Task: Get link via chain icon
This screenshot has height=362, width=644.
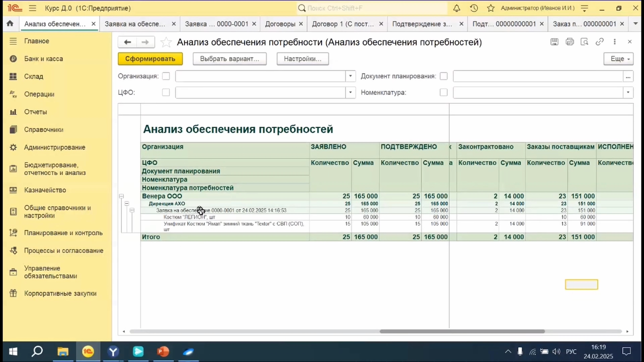Action: (x=599, y=42)
